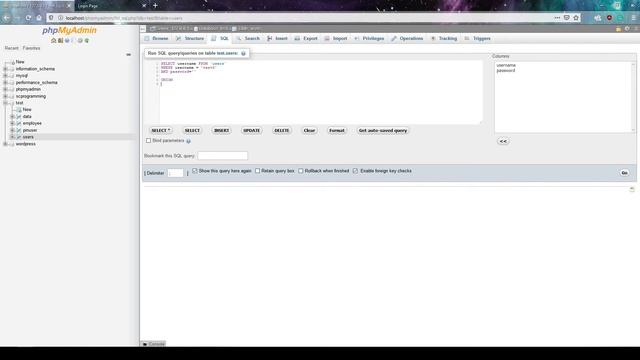Open the phpMyAdmin documentation help icon
This screenshot has width=640, height=360.
67,41
